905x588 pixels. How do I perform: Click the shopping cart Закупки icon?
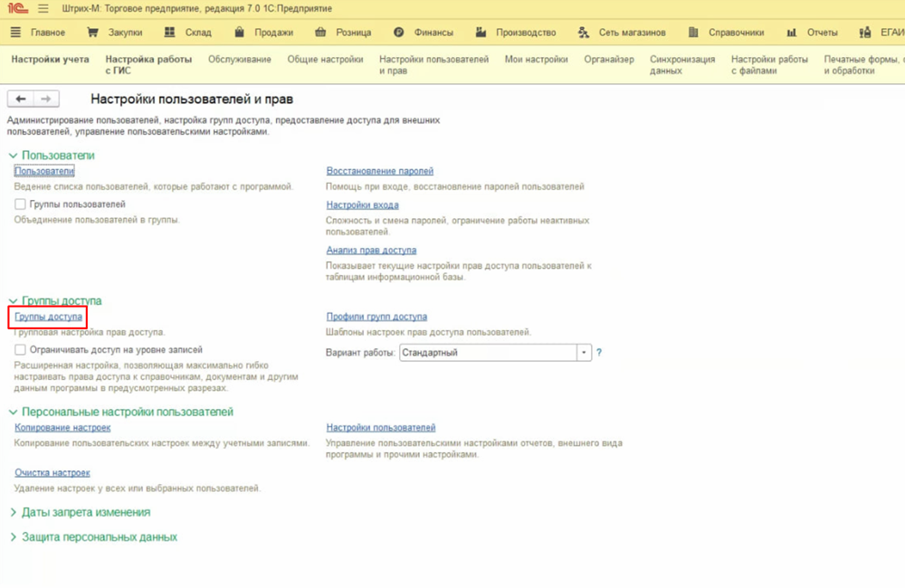pos(92,33)
